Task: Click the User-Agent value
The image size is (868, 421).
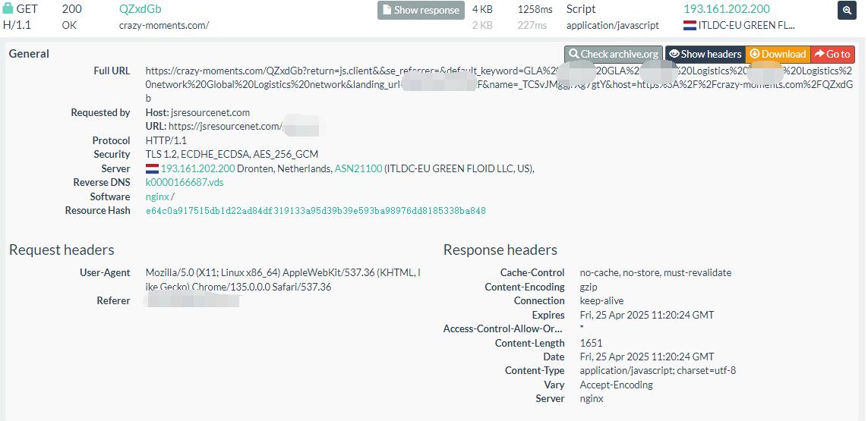Action: (x=282, y=280)
